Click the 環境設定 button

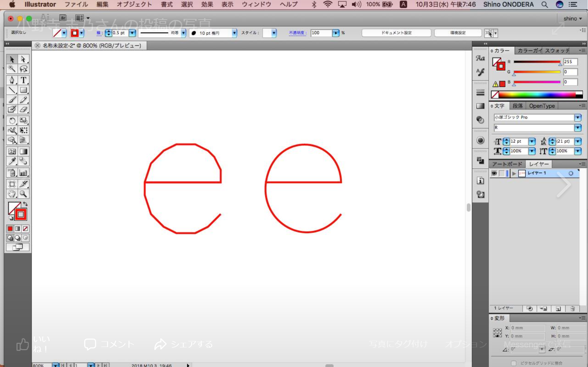(458, 33)
